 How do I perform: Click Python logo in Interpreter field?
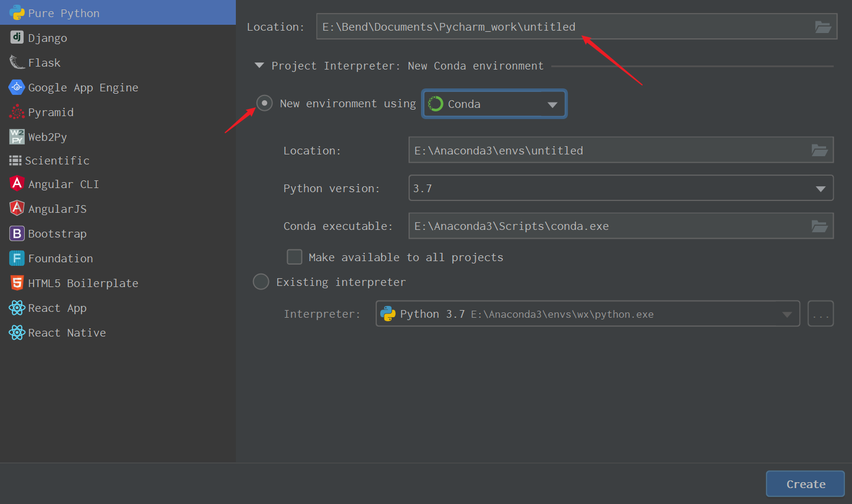coord(388,314)
